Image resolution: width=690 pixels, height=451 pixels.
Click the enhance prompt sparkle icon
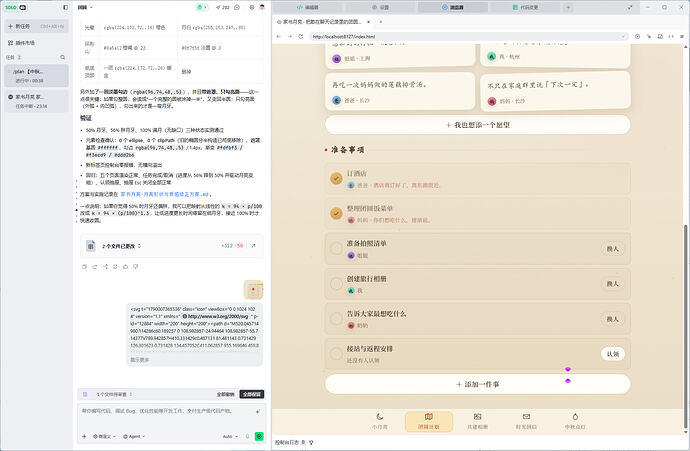[257, 412]
